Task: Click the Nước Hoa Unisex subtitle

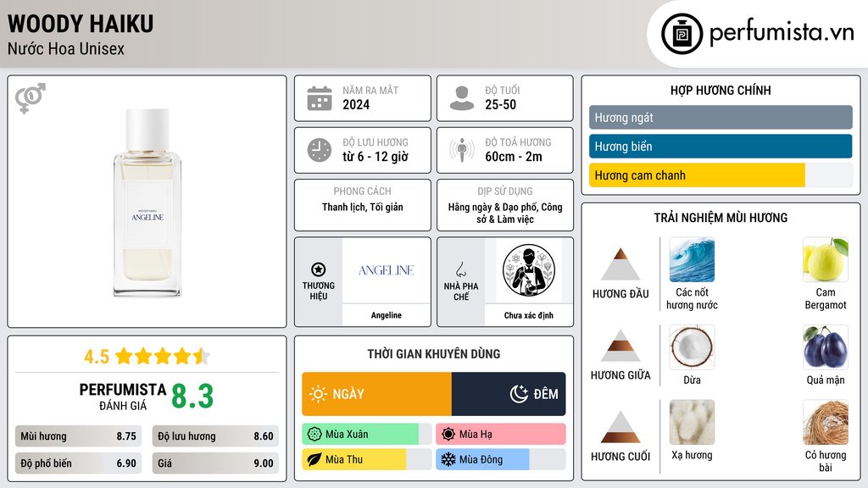Action: click(x=66, y=48)
